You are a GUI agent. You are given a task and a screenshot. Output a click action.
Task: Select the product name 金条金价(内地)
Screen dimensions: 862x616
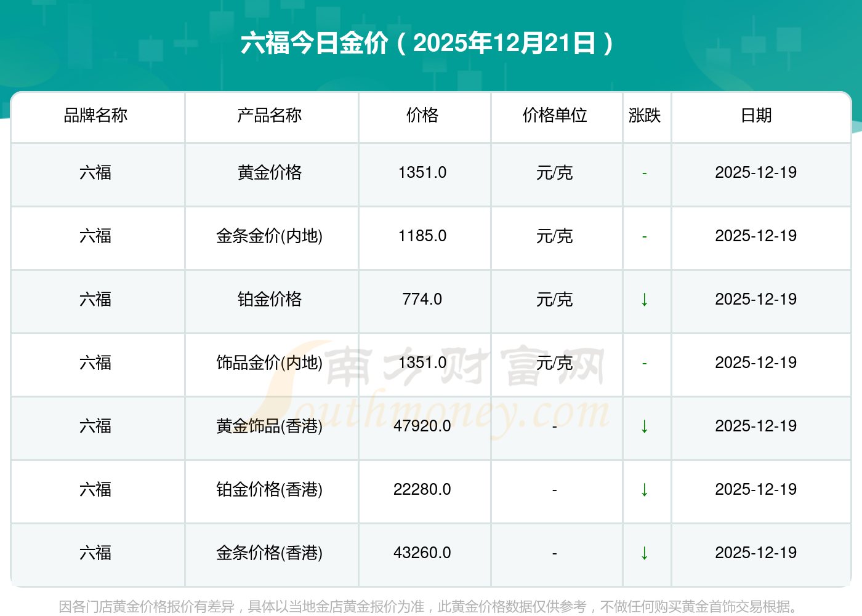(x=270, y=236)
